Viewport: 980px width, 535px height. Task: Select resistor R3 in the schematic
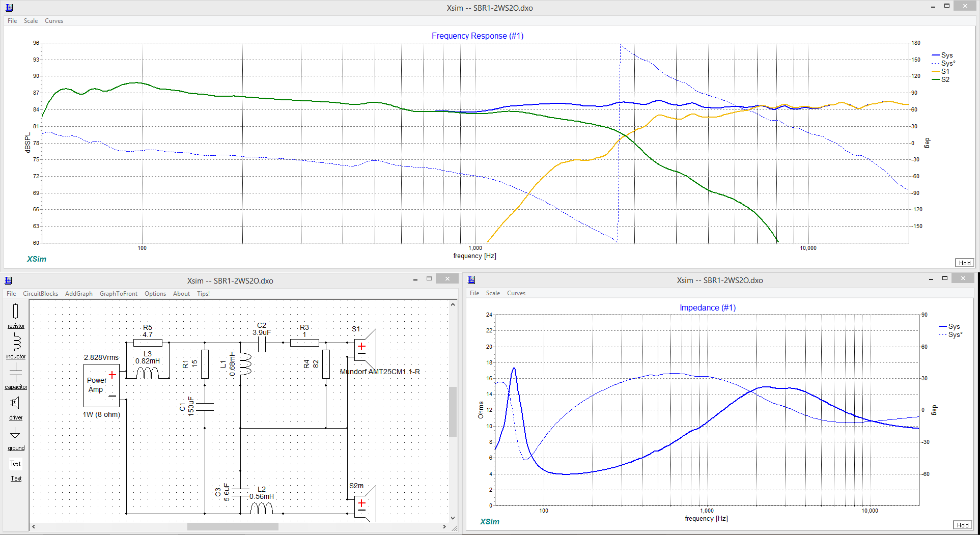pos(304,343)
